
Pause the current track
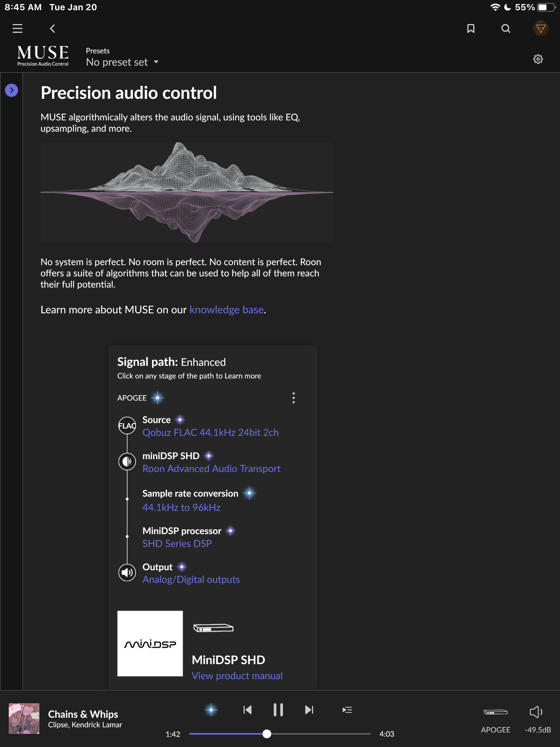point(278,710)
